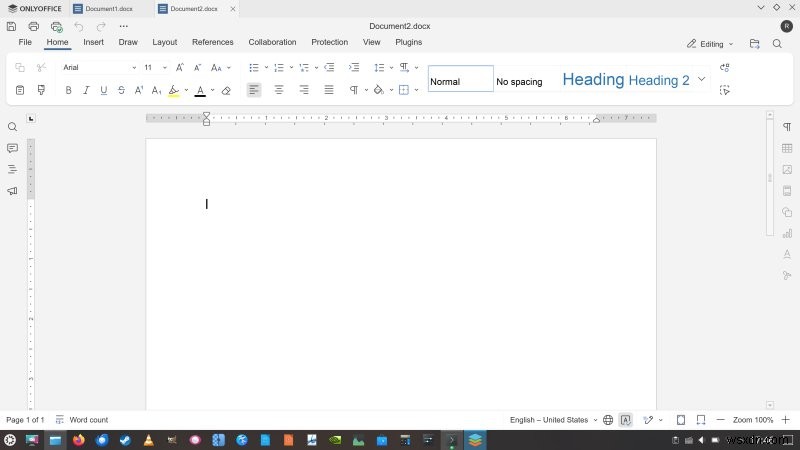Open the highlight color dropdown arrow
The height and width of the screenshot is (450, 800).
tap(186, 90)
